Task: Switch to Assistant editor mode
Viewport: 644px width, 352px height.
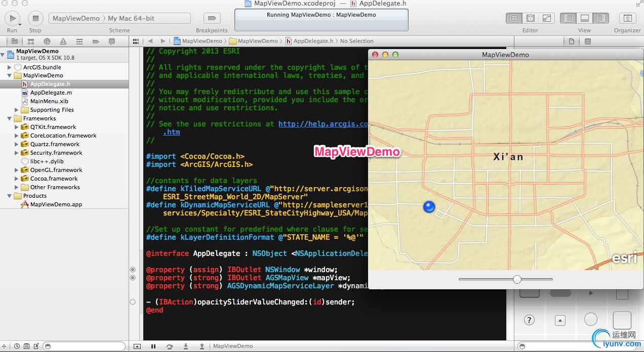Action: 530,18
